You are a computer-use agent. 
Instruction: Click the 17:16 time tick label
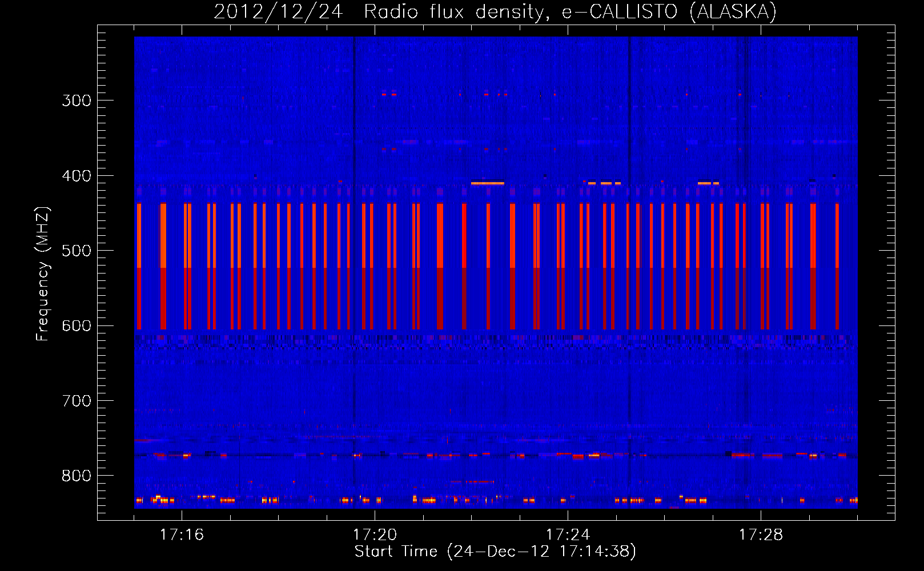click(182, 535)
